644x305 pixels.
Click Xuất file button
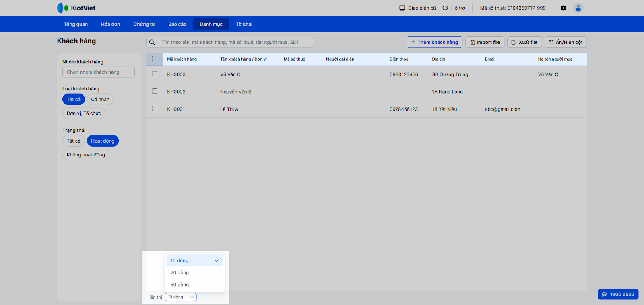[x=524, y=42]
